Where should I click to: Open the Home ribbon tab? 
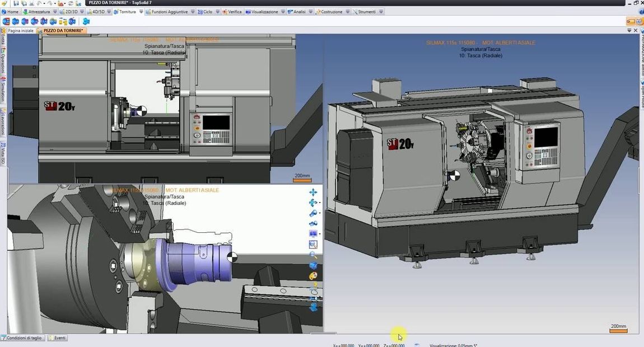pos(10,12)
